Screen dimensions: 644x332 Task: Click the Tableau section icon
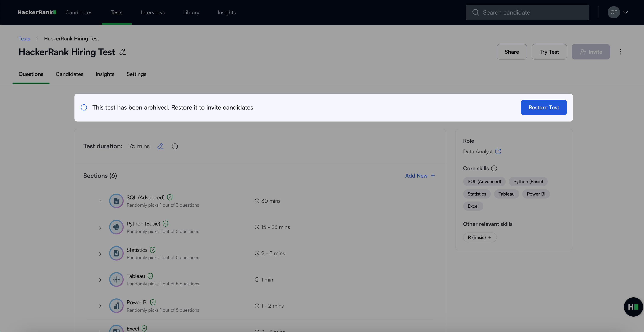(x=116, y=280)
